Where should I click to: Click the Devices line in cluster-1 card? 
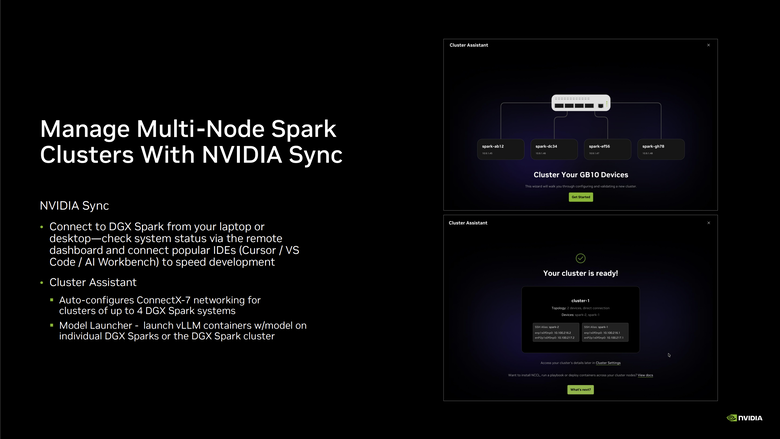[581, 315]
